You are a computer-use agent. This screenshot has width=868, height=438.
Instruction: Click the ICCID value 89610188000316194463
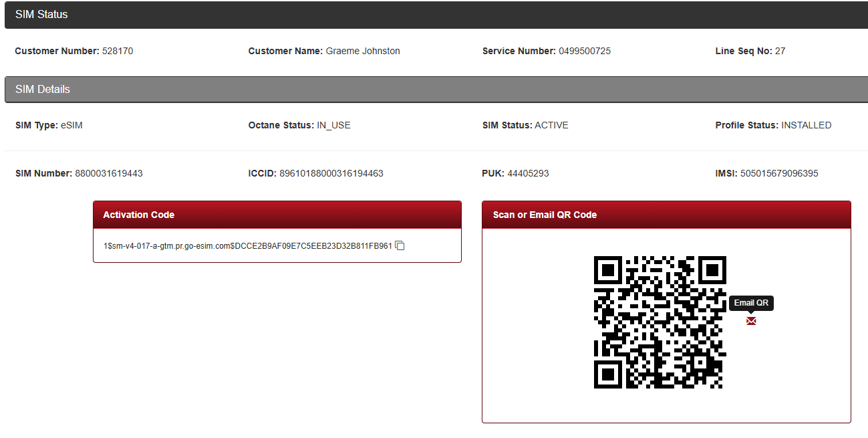(331, 173)
